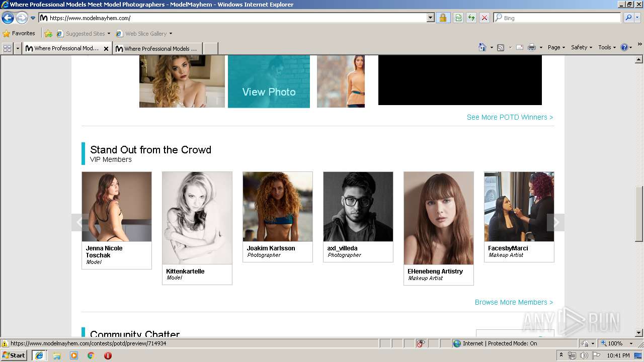Click the scrollbar down arrow
Viewport: 644px width, 362px height.
point(639,333)
